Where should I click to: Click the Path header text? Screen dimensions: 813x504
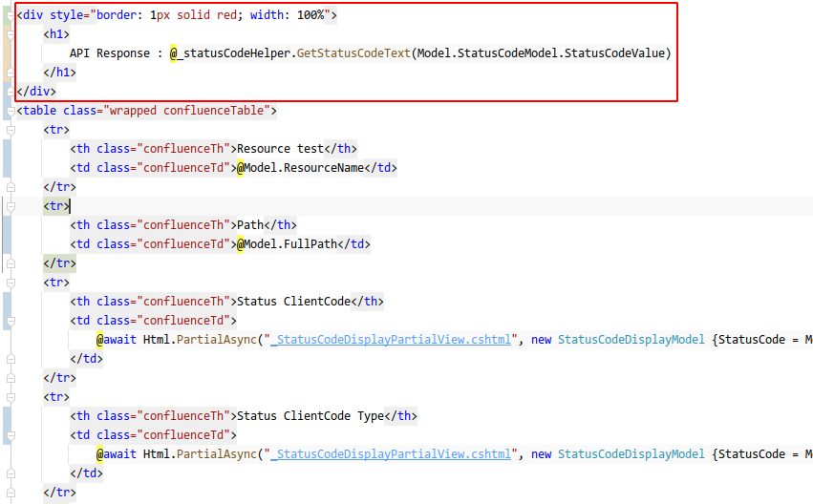pos(250,225)
